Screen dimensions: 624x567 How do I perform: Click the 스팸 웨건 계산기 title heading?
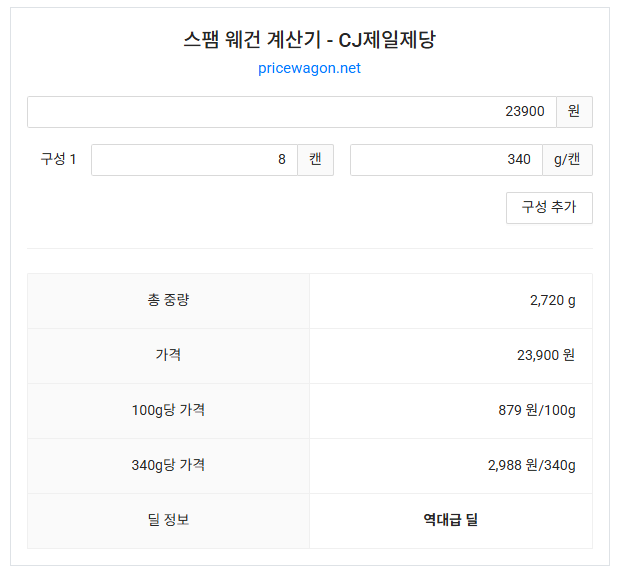310,40
